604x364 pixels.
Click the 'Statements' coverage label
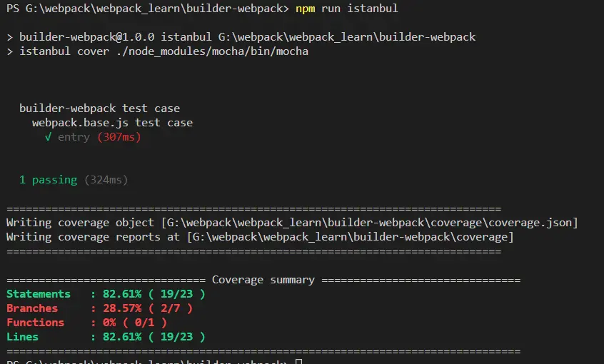(39, 294)
